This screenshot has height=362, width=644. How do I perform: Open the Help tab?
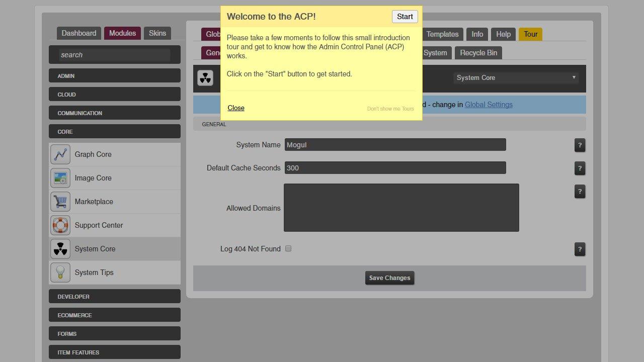(x=503, y=34)
